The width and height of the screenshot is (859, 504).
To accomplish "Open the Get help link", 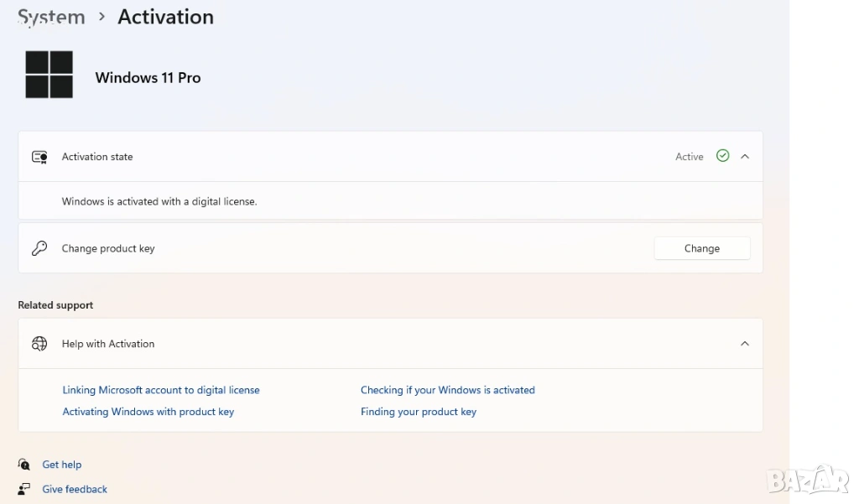I will [62, 465].
